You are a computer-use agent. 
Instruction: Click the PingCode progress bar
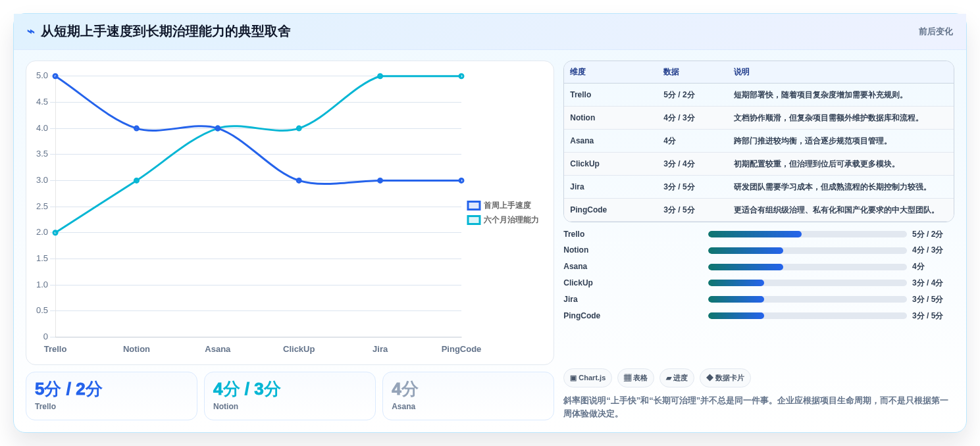click(807, 316)
